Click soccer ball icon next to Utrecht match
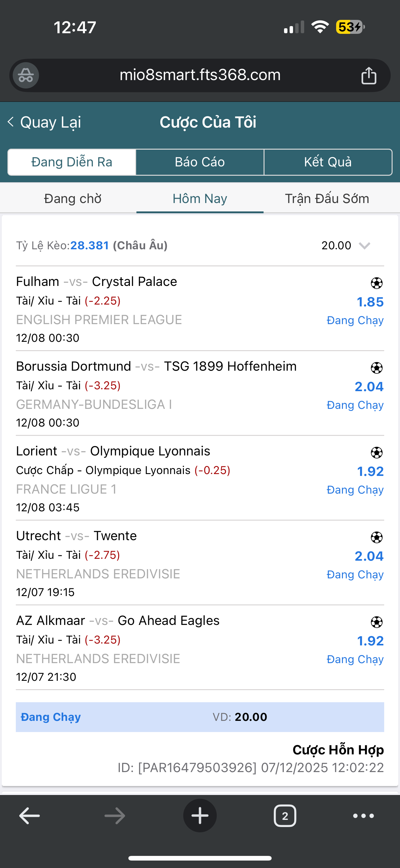The width and height of the screenshot is (400, 868). click(376, 537)
